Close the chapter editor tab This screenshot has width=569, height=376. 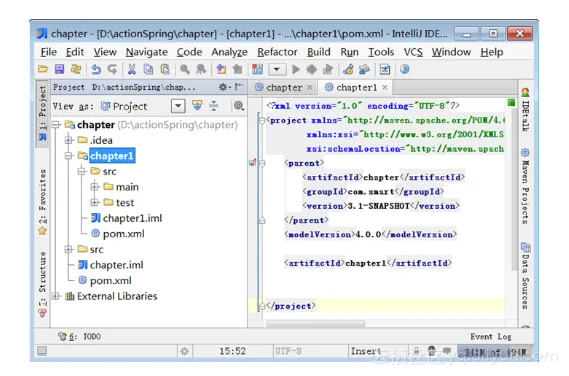coord(310,87)
